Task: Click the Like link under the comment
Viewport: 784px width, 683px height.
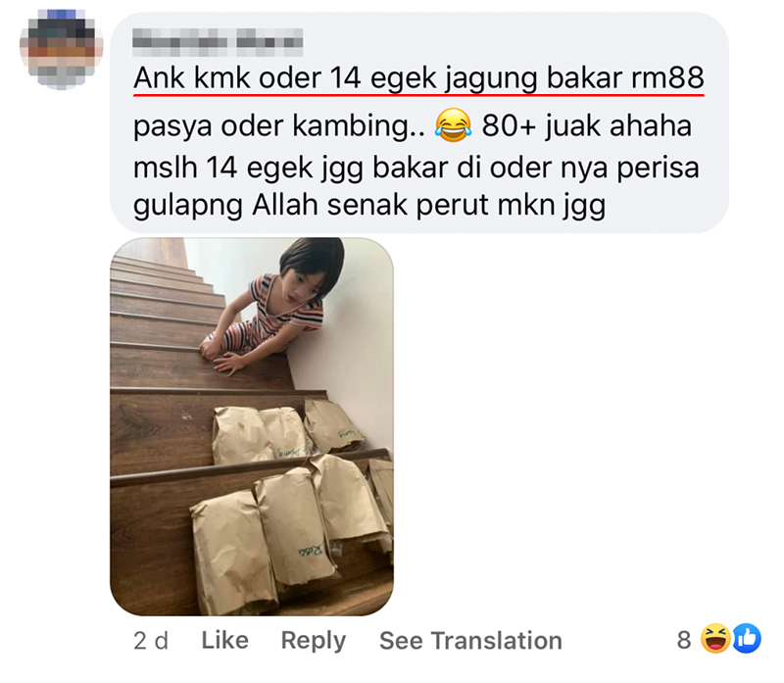Action: pyautogui.click(x=225, y=640)
